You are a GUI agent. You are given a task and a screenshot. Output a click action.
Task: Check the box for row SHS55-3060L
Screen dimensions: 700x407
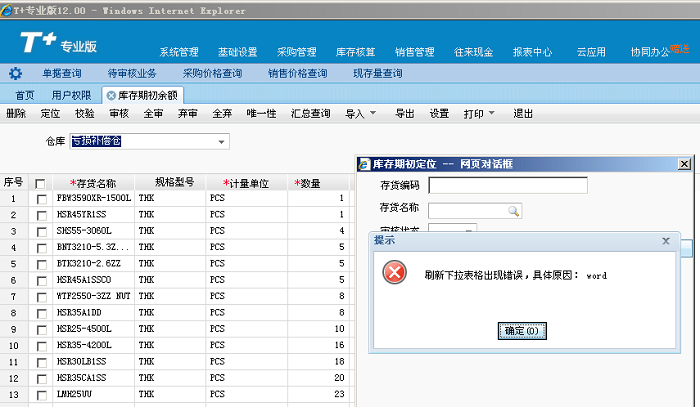(42, 232)
